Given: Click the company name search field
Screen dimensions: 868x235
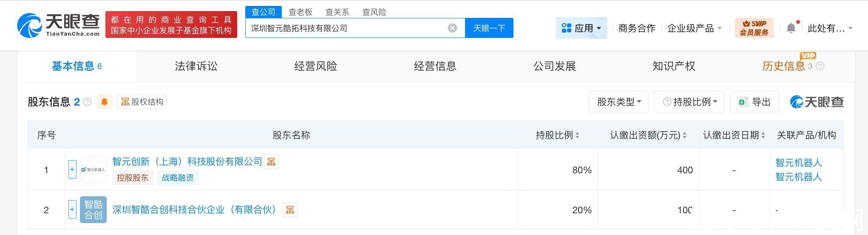Looking at the screenshot, I should [x=346, y=28].
